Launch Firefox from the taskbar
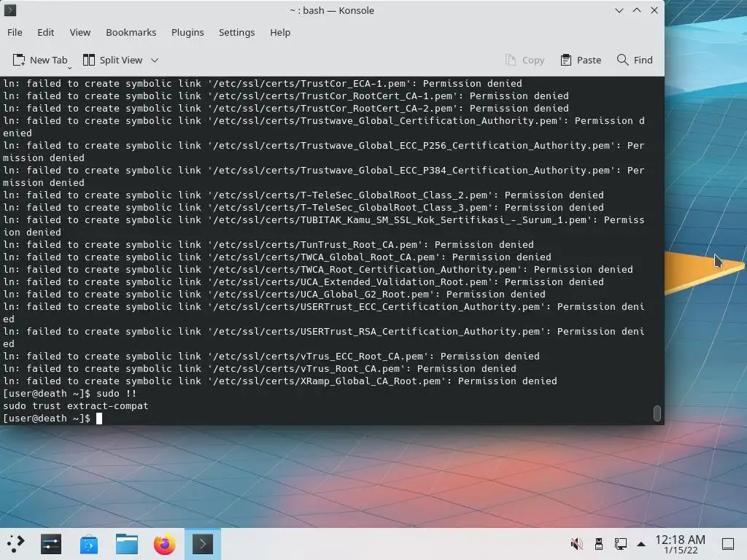Screen dimensions: 747x560 (165, 544)
